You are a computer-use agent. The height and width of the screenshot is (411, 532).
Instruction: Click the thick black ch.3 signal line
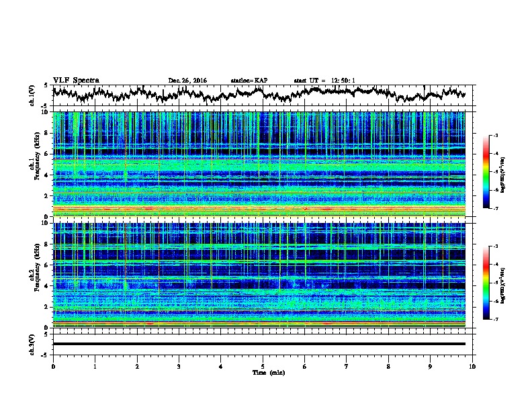(x=259, y=344)
